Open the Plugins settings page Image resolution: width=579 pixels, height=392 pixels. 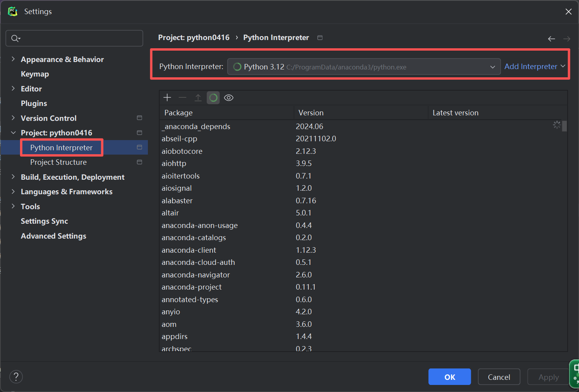(x=34, y=104)
